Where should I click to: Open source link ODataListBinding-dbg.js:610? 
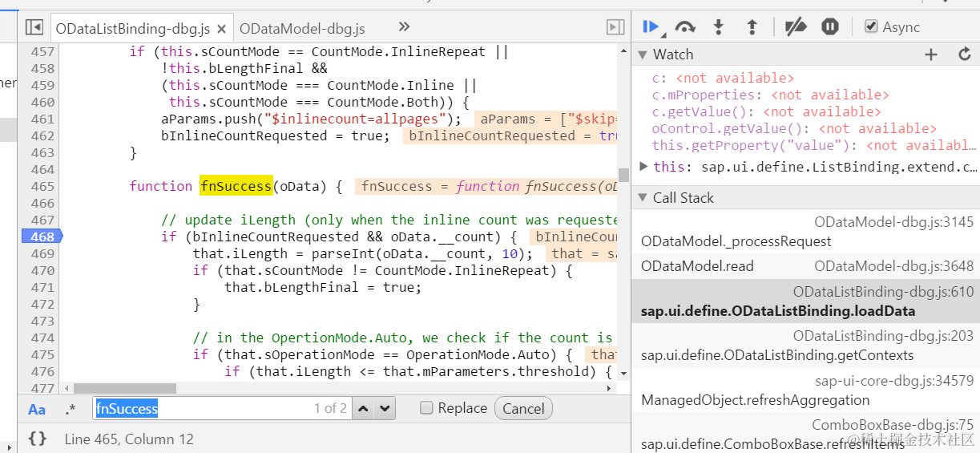(x=883, y=293)
